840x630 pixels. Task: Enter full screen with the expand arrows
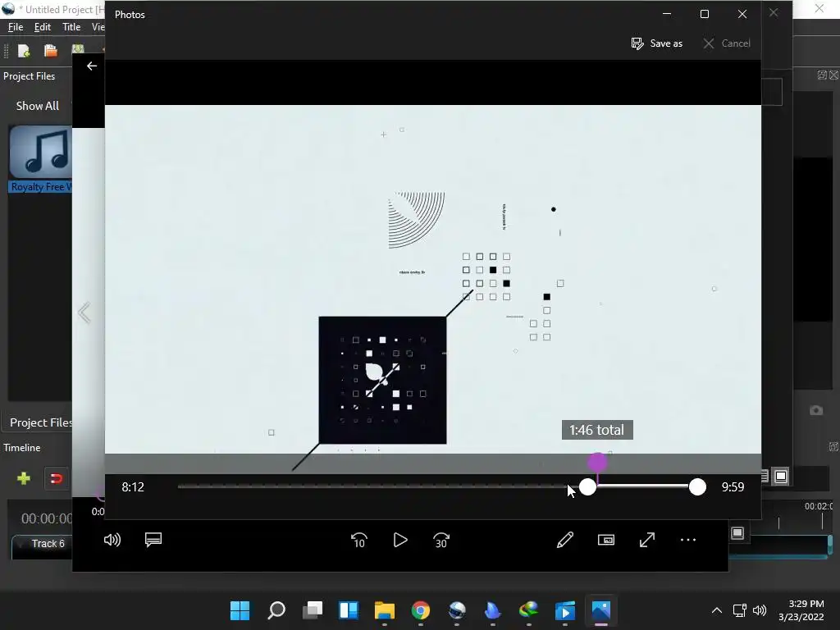(x=647, y=540)
